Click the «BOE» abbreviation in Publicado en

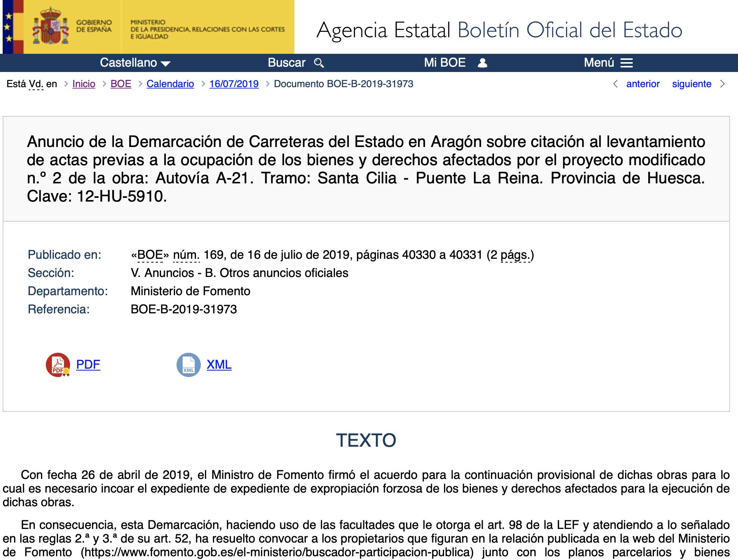point(150,255)
